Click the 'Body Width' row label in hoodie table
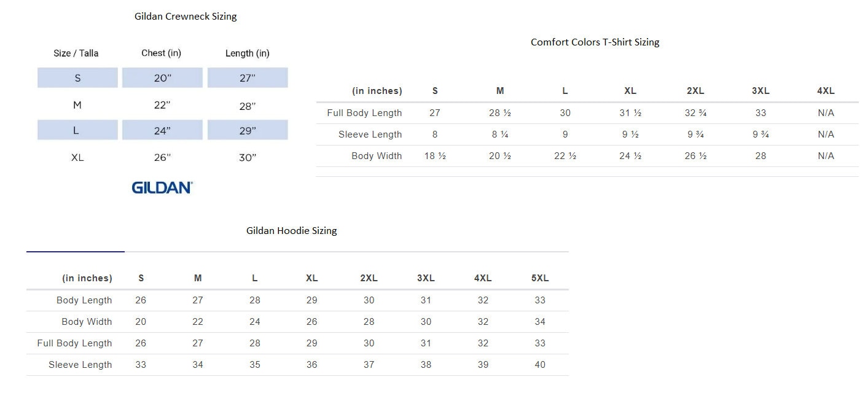Screen dimensions: 868x401 pos(87,322)
